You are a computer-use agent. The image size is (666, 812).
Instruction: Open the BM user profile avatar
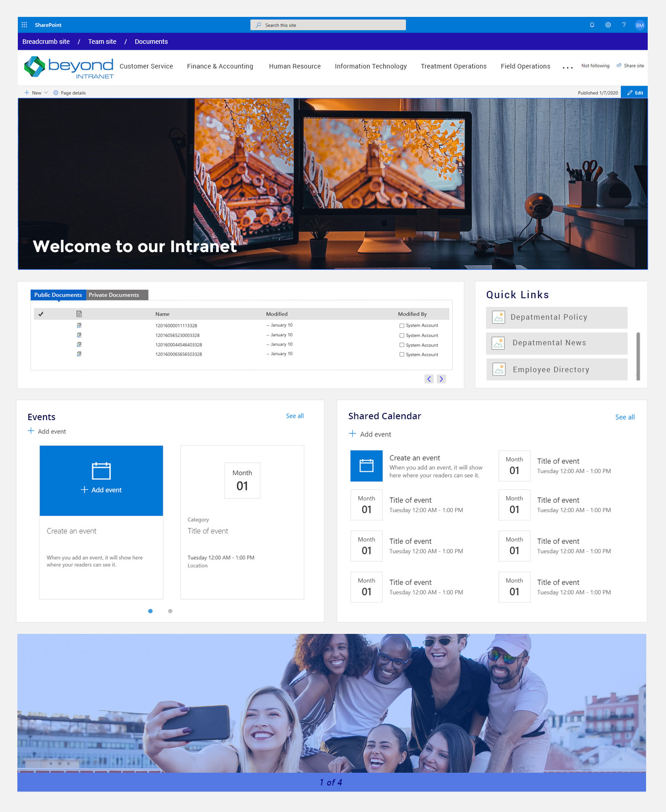pyautogui.click(x=640, y=25)
